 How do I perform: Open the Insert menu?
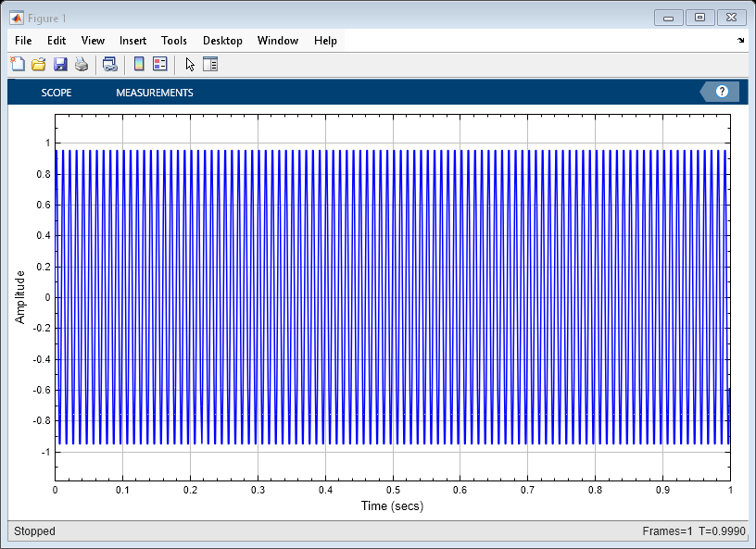(x=132, y=41)
